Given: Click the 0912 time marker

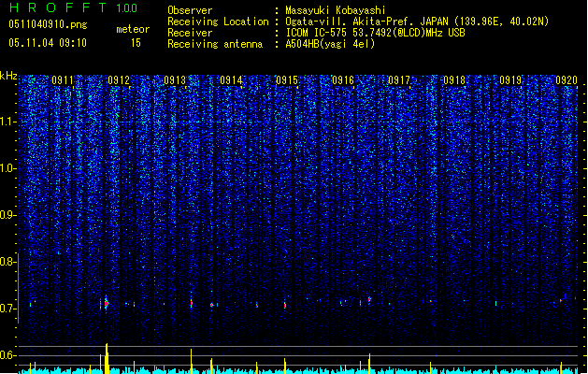Looking at the screenshot, I should (x=119, y=80).
